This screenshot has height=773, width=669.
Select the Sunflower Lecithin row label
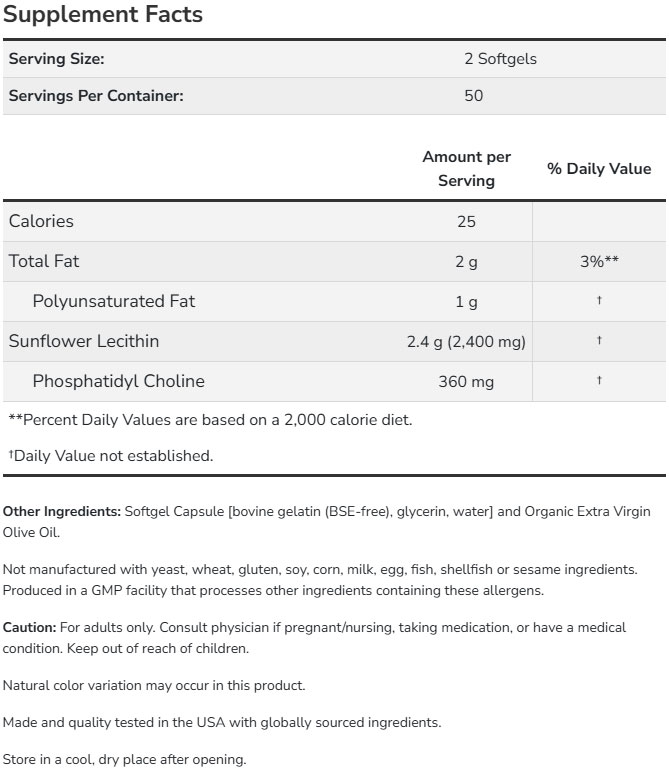tap(84, 341)
